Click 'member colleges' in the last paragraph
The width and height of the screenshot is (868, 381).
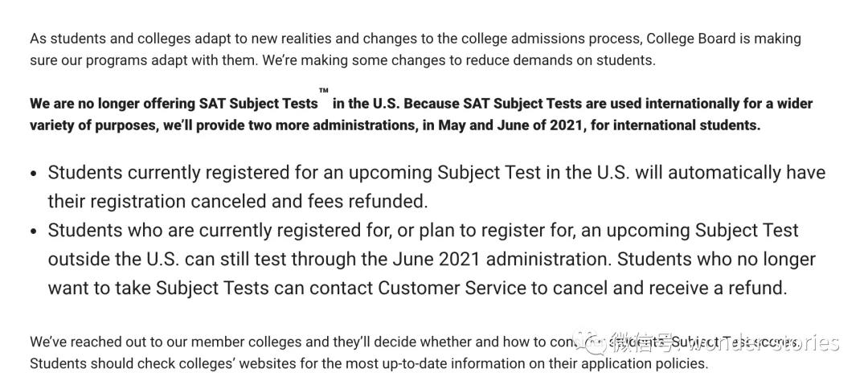point(256,342)
